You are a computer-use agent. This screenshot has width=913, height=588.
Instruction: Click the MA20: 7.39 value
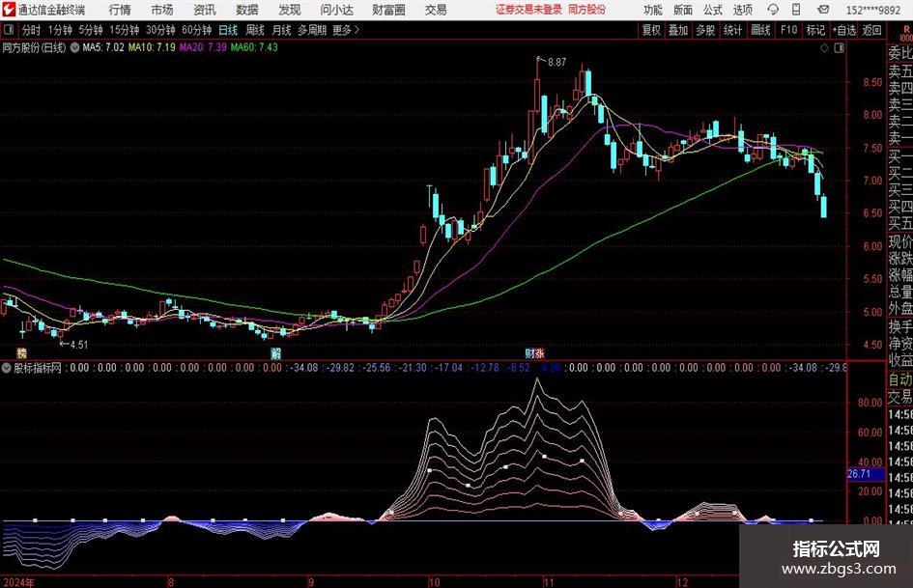(203, 47)
